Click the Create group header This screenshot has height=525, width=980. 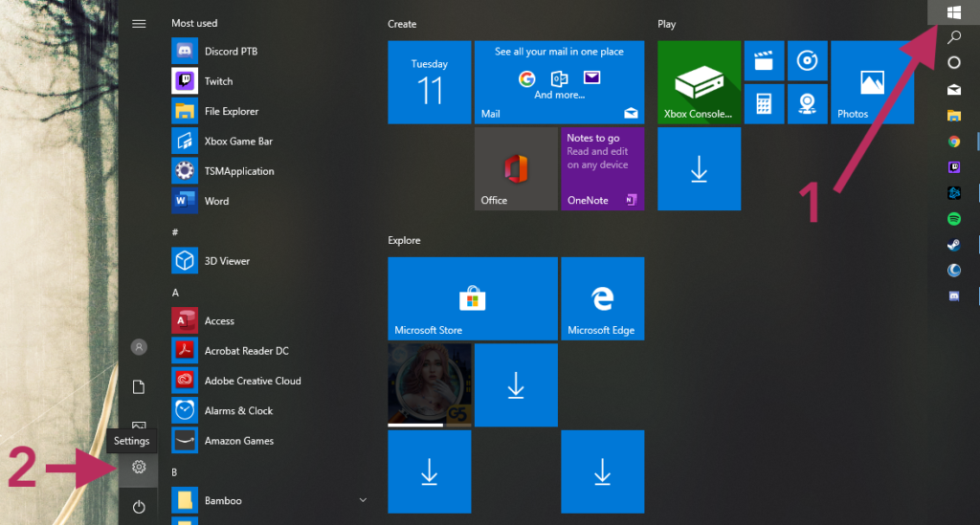[402, 24]
